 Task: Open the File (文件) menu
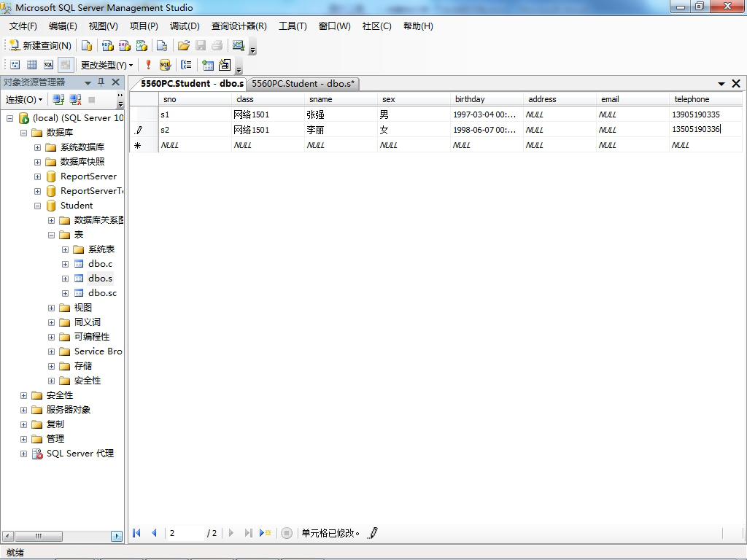pos(23,26)
